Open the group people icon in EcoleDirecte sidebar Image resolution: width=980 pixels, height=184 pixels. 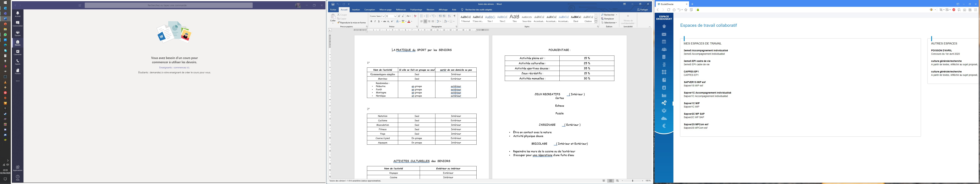[x=664, y=50]
